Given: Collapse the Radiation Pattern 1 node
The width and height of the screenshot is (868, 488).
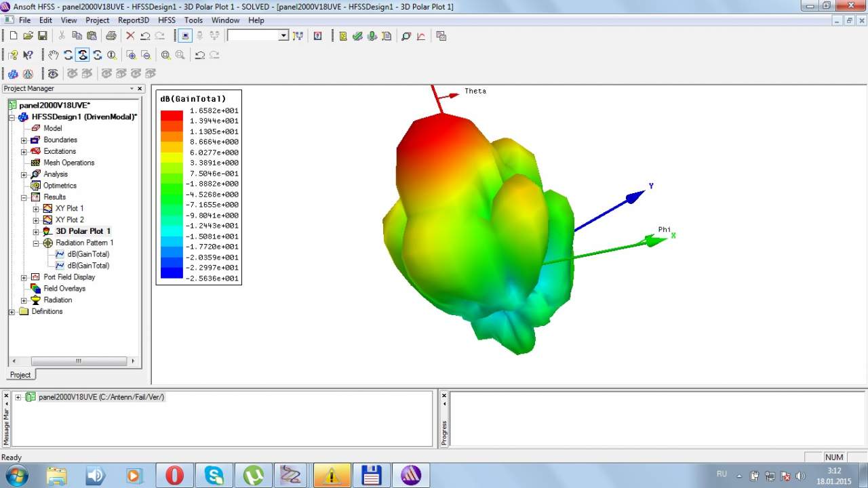Looking at the screenshot, I should (x=36, y=243).
